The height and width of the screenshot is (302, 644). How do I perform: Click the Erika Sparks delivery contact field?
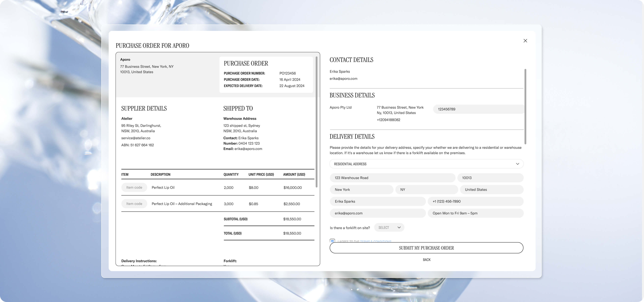click(378, 201)
